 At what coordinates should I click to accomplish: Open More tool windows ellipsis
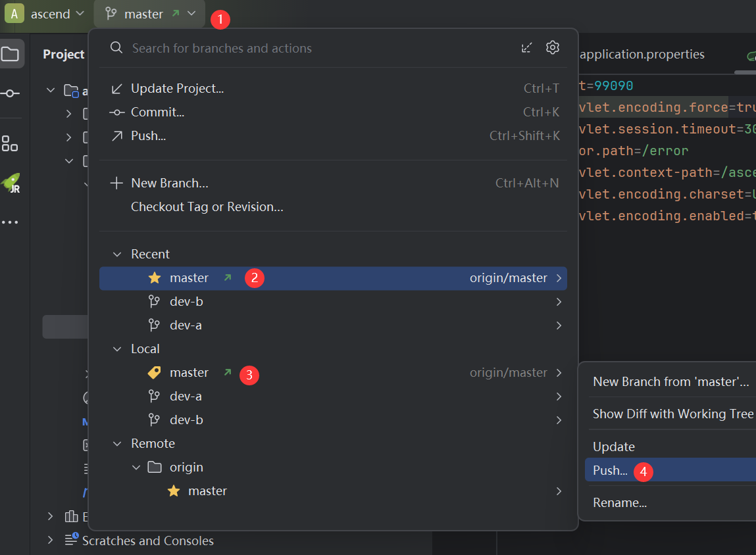(x=11, y=222)
